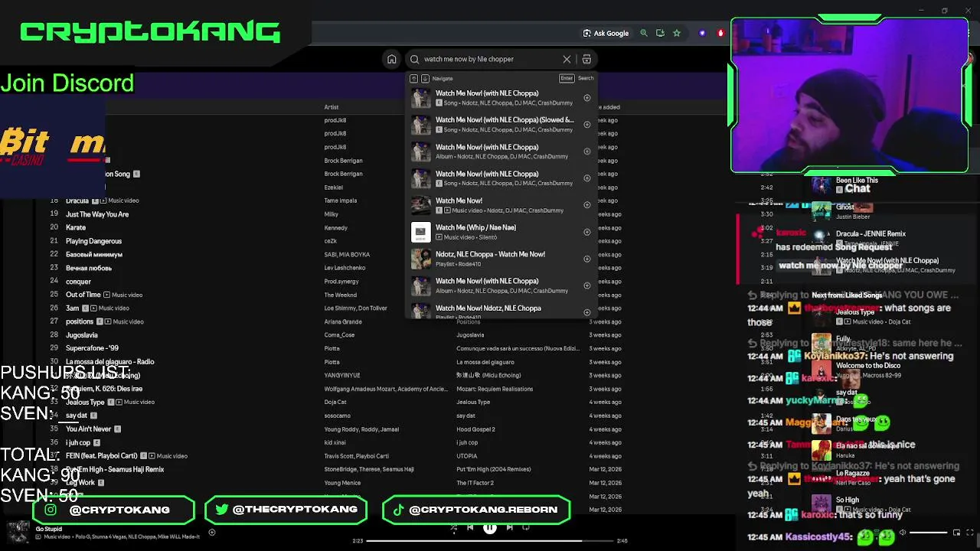Open album 'The IT Factor 2' link

click(x=475, y=483)
